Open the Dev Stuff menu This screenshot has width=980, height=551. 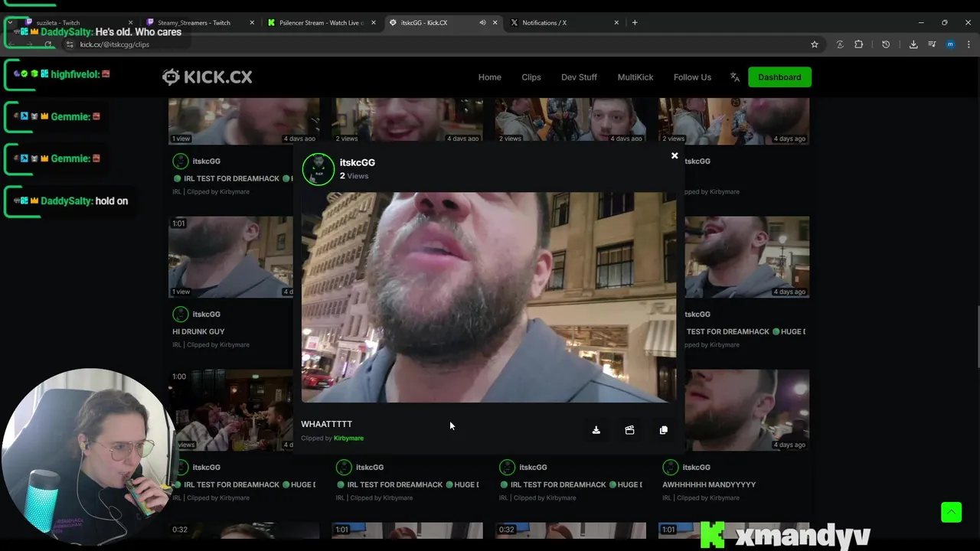pos(579,77)
